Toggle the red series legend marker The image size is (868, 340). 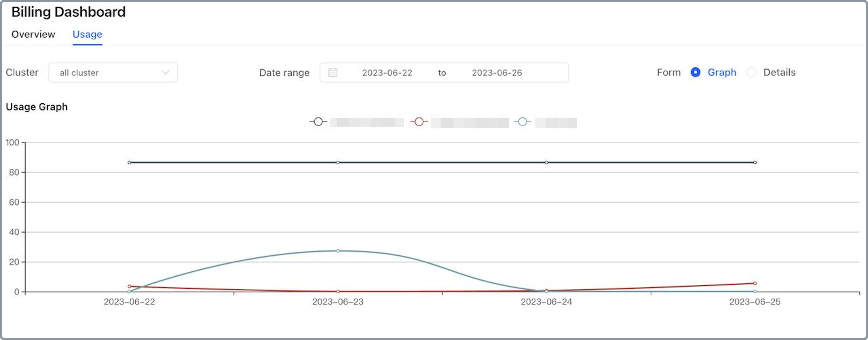pos(419,122)
